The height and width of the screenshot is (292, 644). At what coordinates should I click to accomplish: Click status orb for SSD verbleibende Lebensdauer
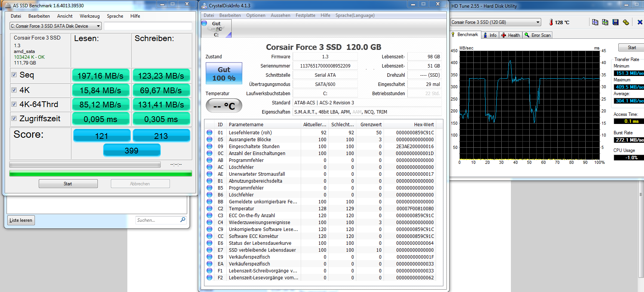tap(209, 250)
